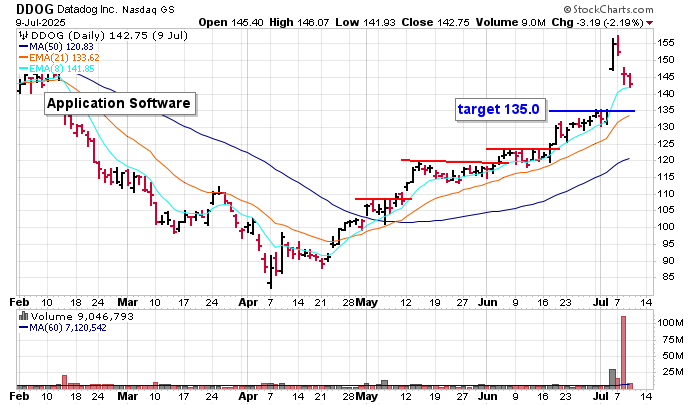Click the High 146.07 value
Image resolution: width=700 pixels, height=405 pixels.
[x=300, y=22]
